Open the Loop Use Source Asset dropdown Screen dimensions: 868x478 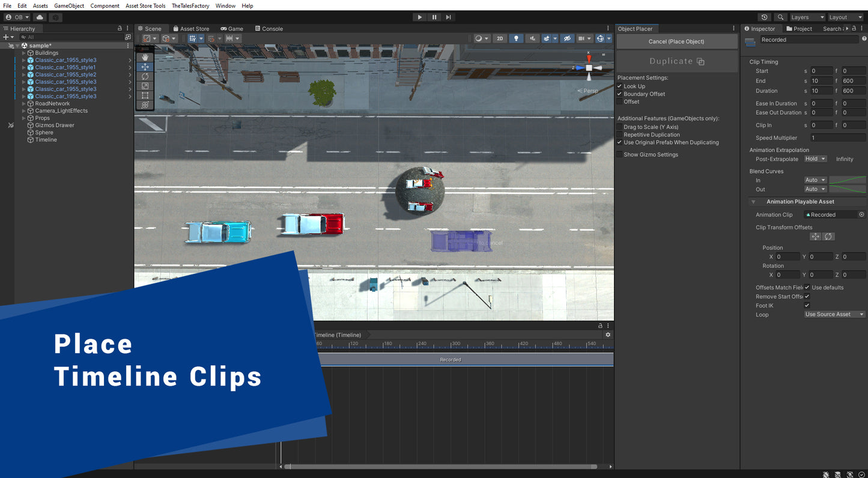834,315
